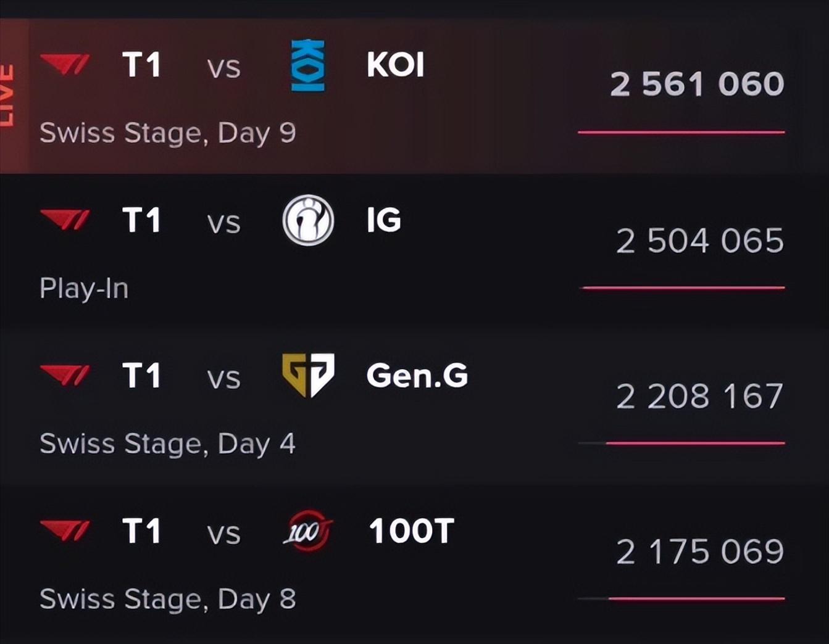Select the 100T team name
The image size is (829, 644).
[x=411, y=530]
